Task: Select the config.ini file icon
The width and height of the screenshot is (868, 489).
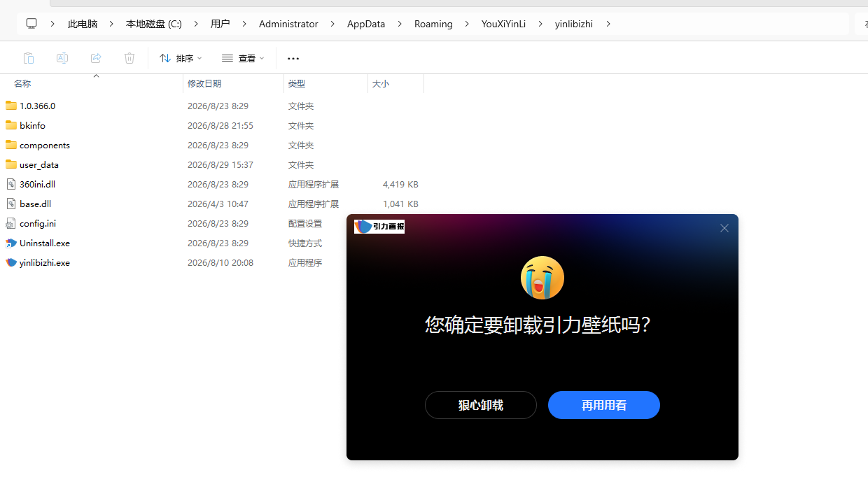Action: [x=10, y=223]
